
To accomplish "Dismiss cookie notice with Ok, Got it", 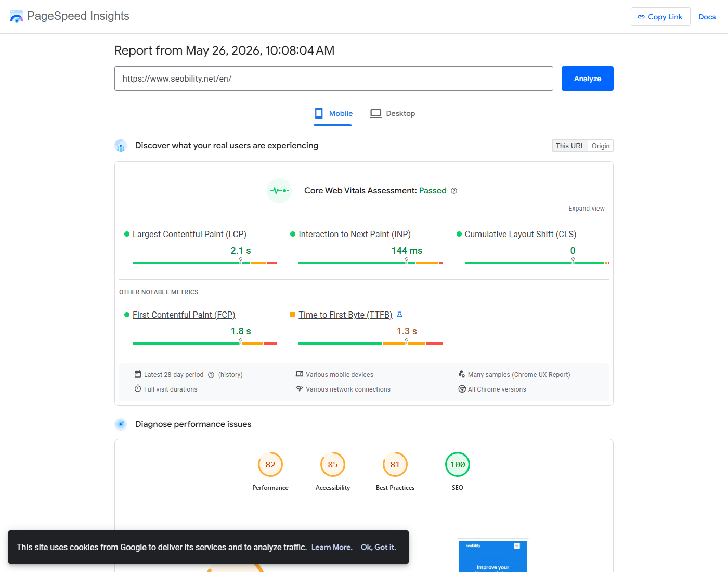I will point(379,547).
